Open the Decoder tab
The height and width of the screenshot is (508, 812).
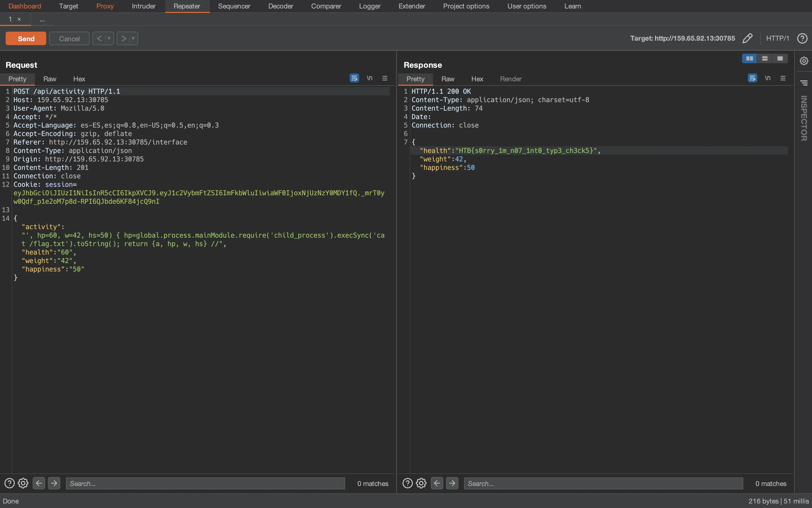[x=281, y=6]
